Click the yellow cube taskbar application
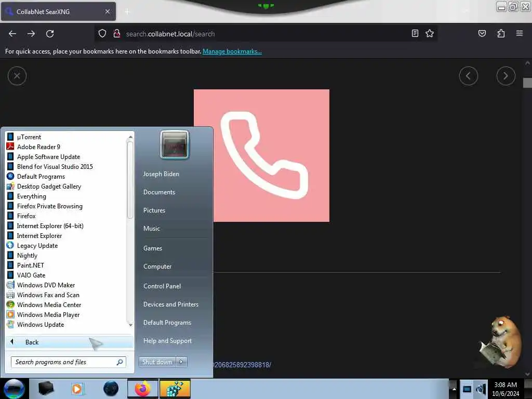The width and height of the screenshot is (532, 399). (175, 389)
